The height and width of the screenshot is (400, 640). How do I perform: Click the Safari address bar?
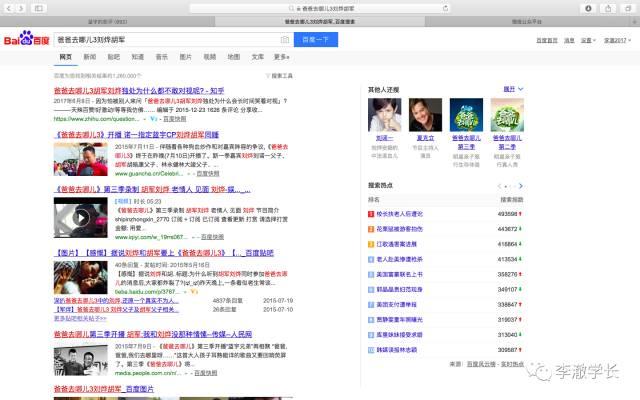pos(320,8)
